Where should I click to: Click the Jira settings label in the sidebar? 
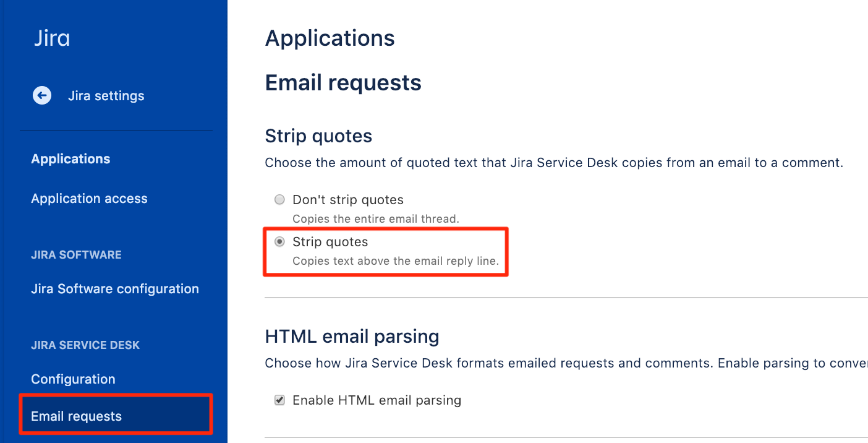click(x=106, y=96)
